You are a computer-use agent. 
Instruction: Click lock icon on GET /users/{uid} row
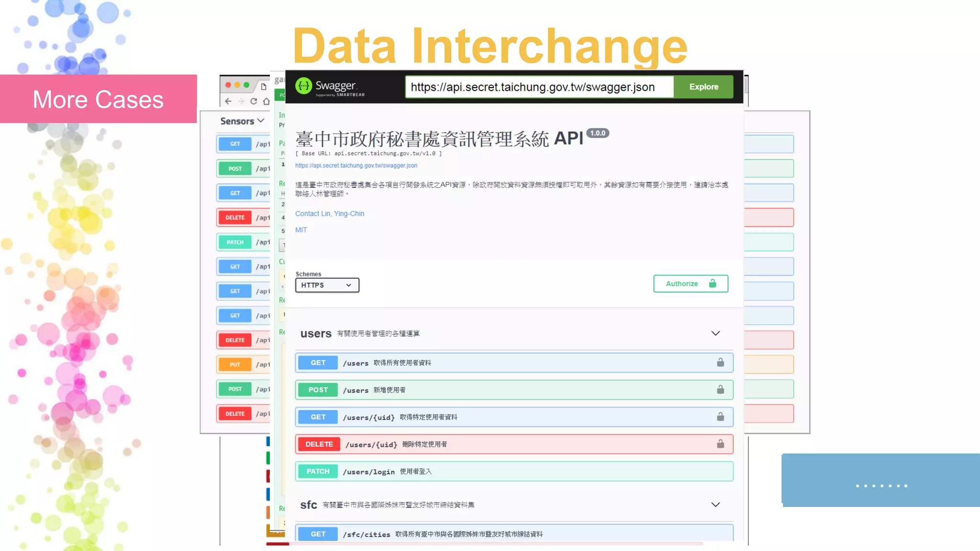click(x=720, y=417)
